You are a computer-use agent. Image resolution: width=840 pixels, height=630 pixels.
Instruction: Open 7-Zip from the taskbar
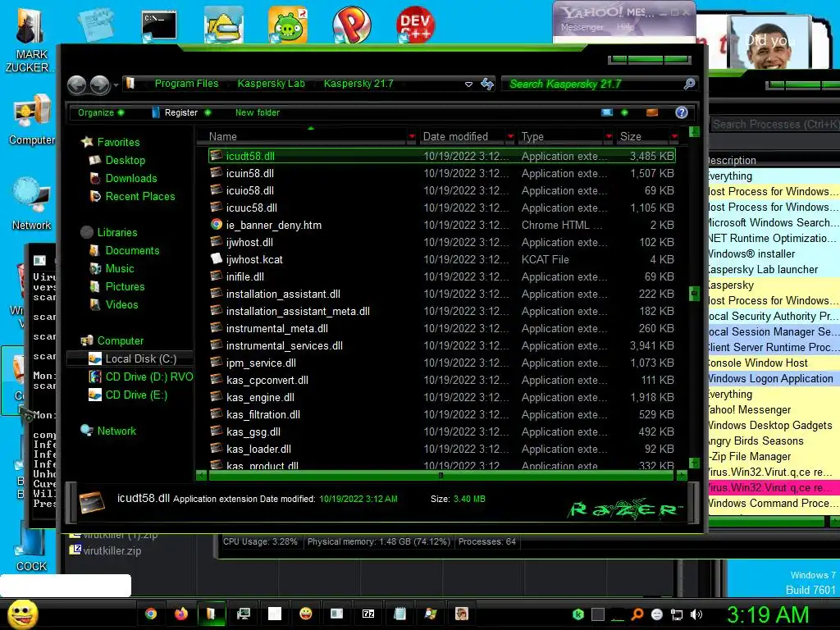pos(368,614)
